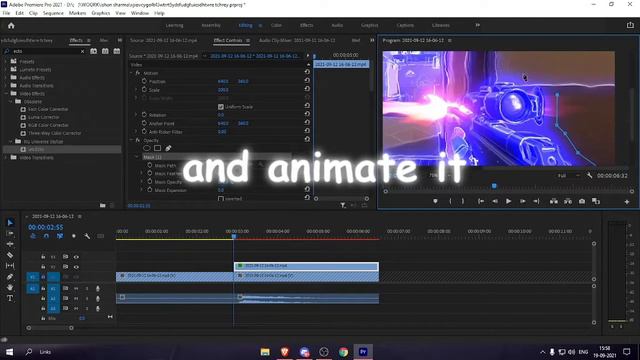The image size is (640, 360).
Task: Select the Slip tool
Action: pyautogui.click(x=10, y=266)
